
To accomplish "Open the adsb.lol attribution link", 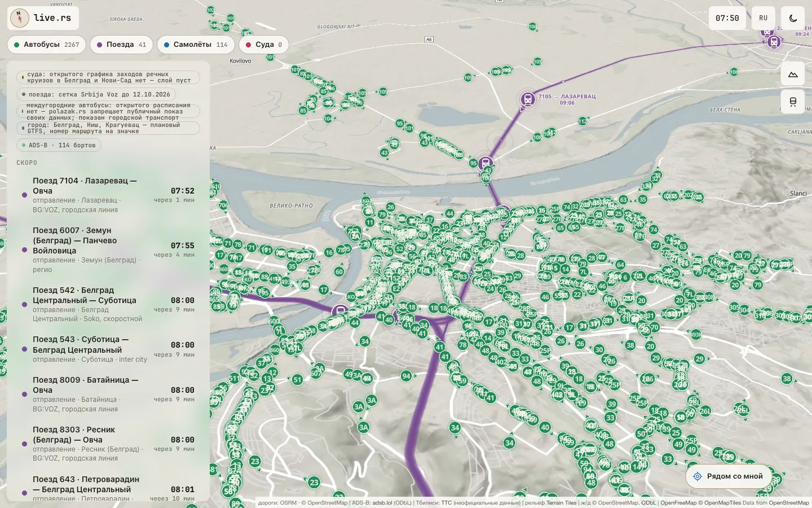I will click(382, 503).
